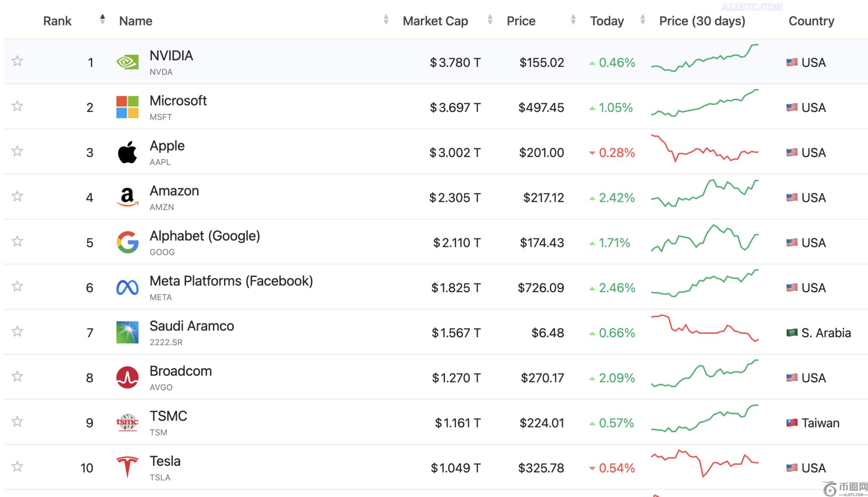Sort by Market Cap using sort arrows
The height and width of the screenshot is (497, 868).
(x=490, y=19)
